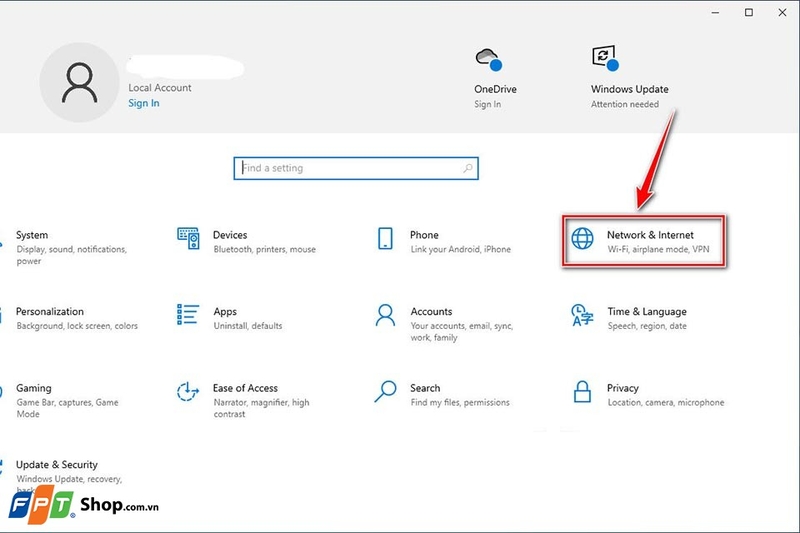800x533 pixels.
Task: Click 'Game Bar, captures, Game Mode' text
Action: pyautogui.click(x=67, y=408)
